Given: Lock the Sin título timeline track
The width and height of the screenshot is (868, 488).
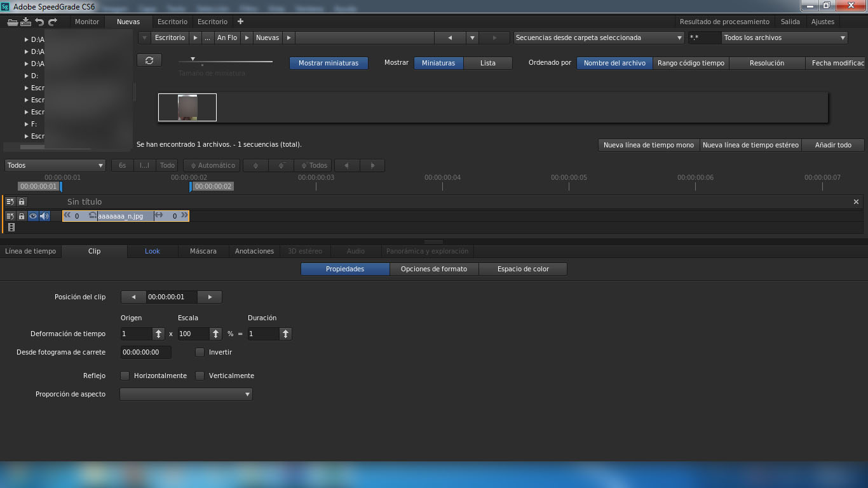Looking at the screenshot, I should click(22, 201).
